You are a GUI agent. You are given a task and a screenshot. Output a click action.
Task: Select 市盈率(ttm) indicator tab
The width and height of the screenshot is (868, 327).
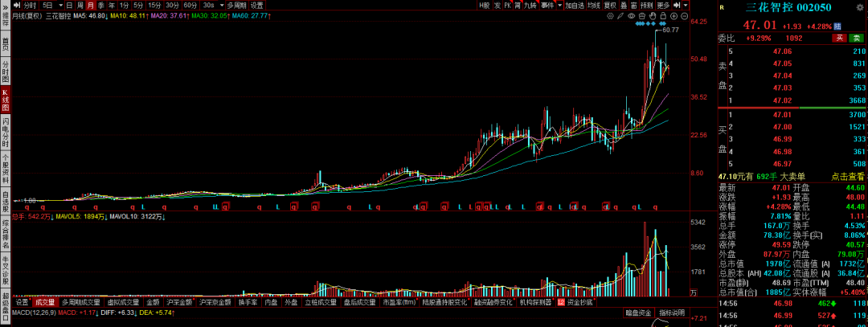click(x=399, y=303)
